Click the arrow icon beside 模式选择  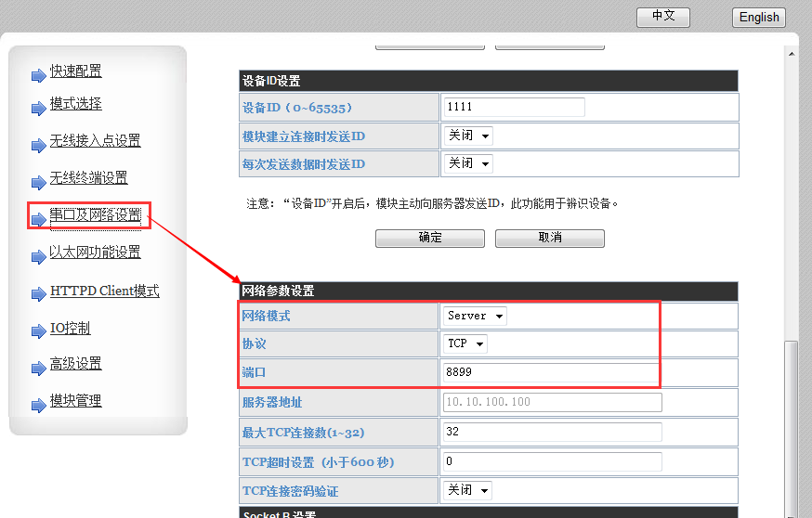click(x=38, y=109)
